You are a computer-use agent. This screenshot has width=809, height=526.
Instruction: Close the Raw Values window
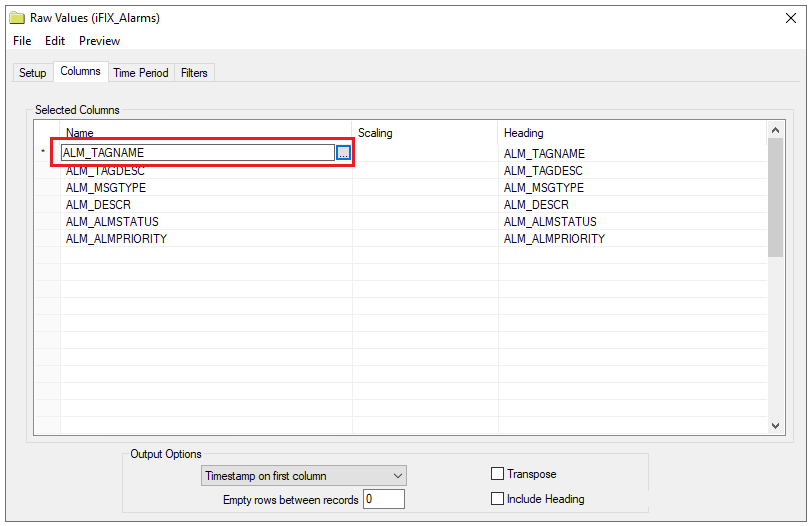pyautogui.click(x=790, y=18)
